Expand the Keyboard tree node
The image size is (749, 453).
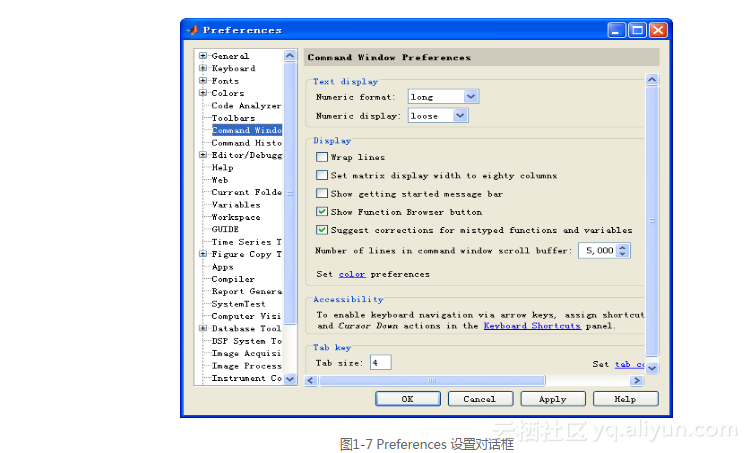click(203, 68)
